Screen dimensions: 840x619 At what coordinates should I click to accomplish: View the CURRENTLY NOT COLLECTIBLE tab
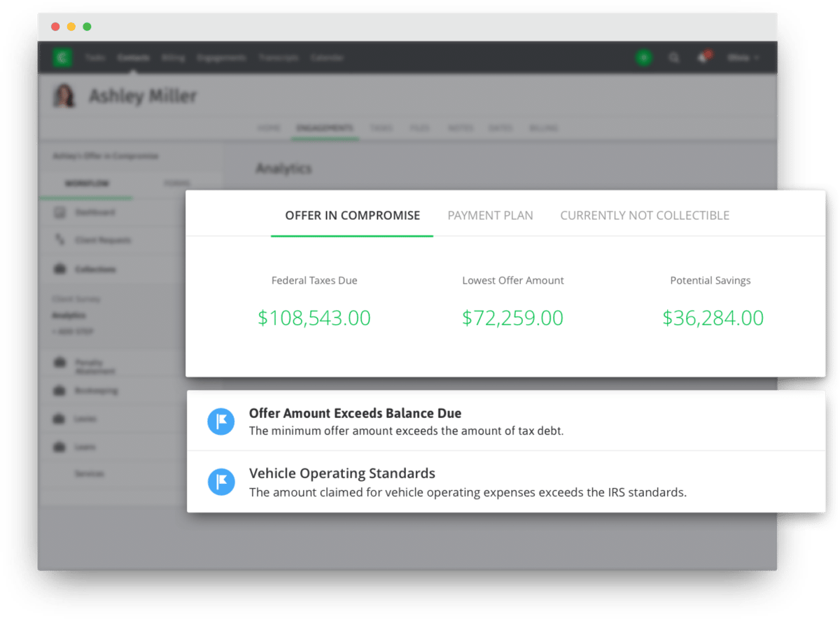pyautogui.click(x=644, y=216)
